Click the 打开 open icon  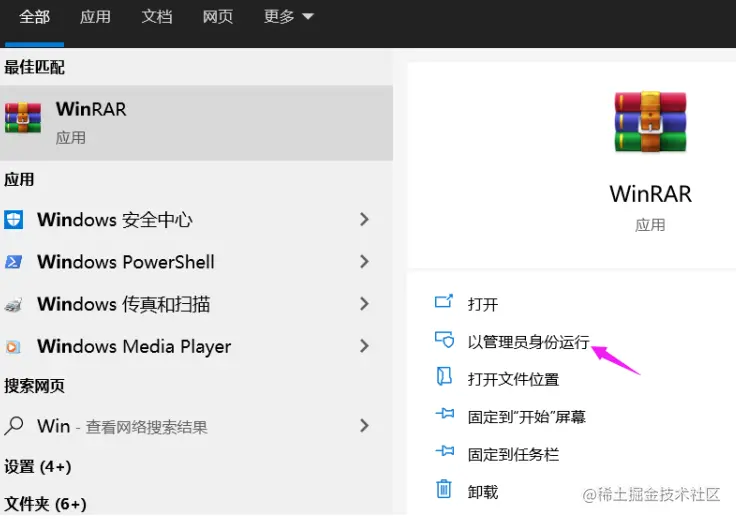[x=444, y=301]
